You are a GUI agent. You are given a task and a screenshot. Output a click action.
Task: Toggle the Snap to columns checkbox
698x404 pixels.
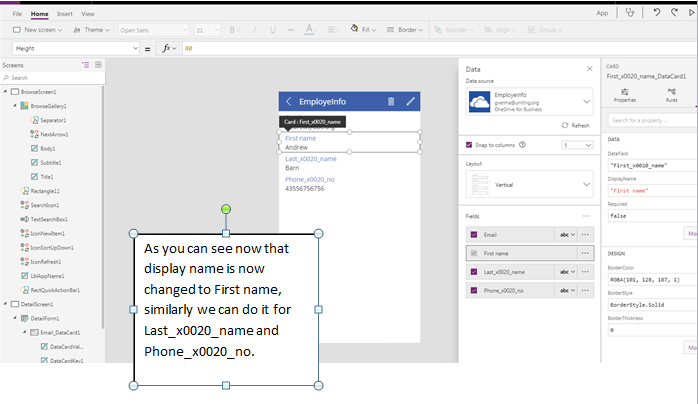[x=469, y=145]
